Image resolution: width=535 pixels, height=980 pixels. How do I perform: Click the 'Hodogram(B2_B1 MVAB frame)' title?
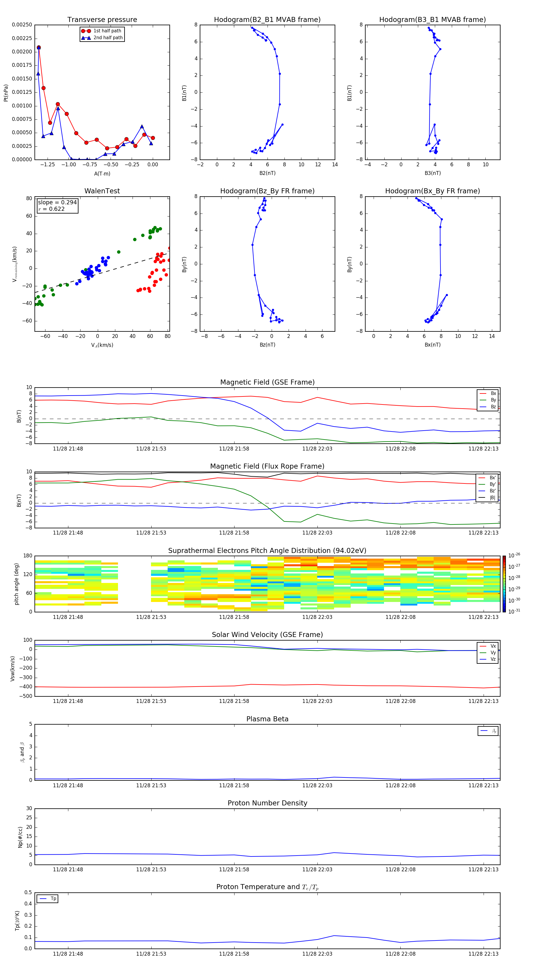(267, 20)
